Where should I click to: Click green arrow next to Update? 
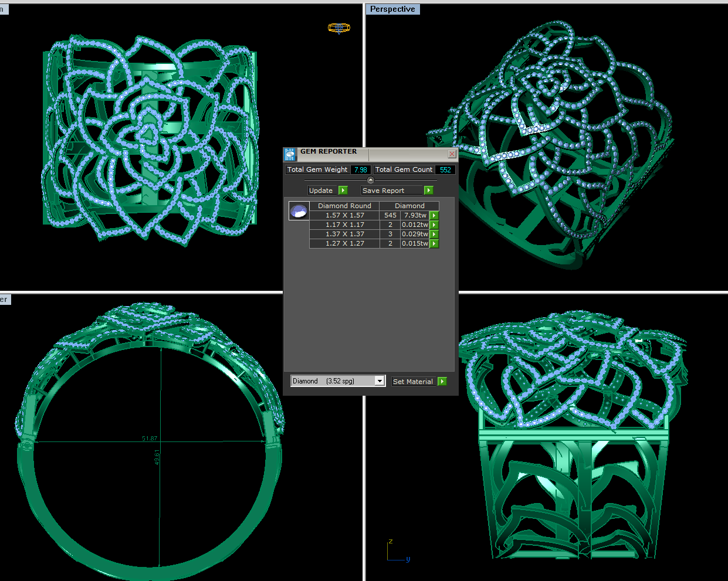point(343,191)
